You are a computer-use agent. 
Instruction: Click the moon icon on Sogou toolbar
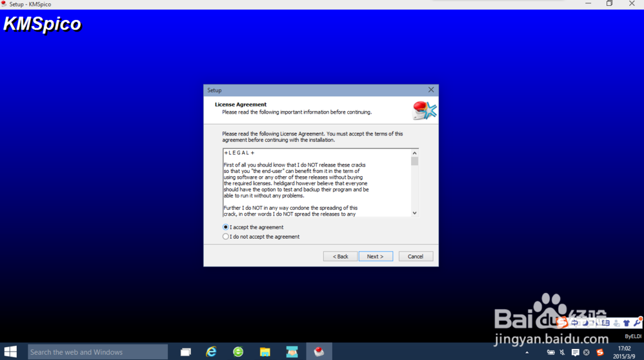586,323
